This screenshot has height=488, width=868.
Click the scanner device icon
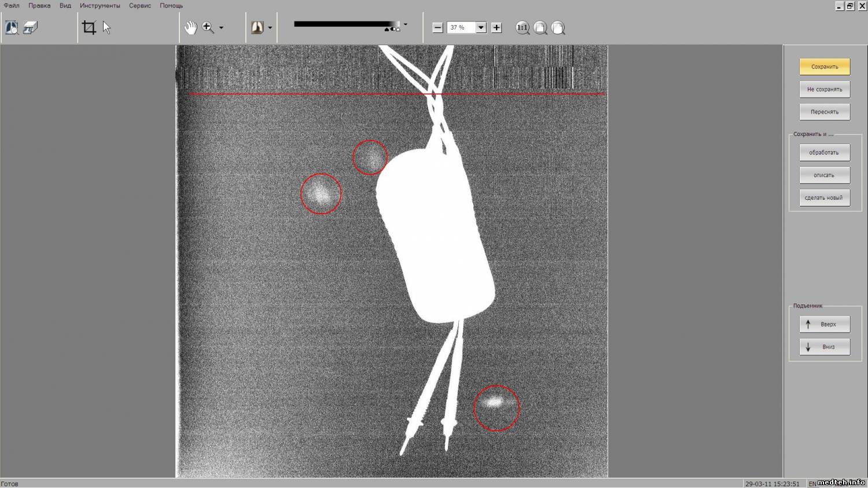(30, 28)
